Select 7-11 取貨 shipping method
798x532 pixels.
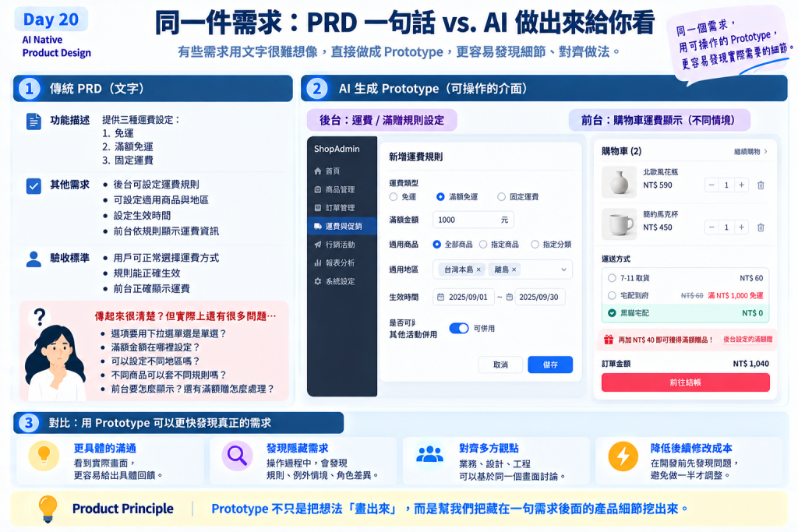click(x=612, y=278)
